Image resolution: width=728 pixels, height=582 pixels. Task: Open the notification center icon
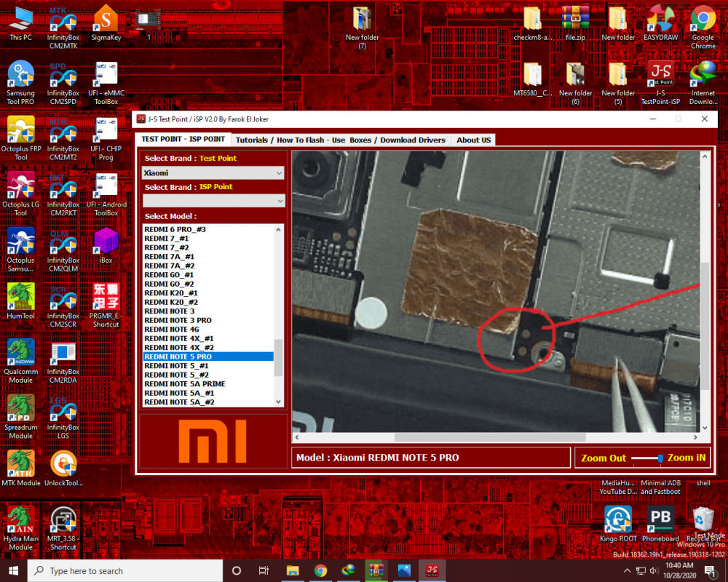(711, 571)
